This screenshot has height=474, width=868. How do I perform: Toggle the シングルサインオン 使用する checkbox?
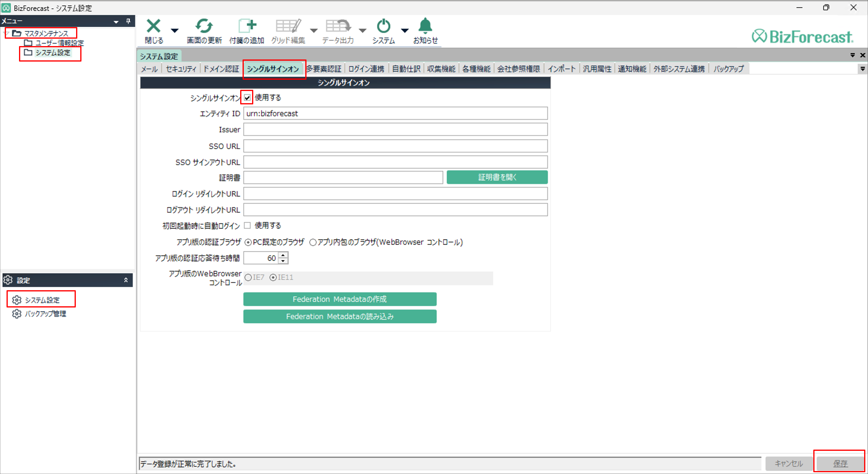[x=247, y=98]
